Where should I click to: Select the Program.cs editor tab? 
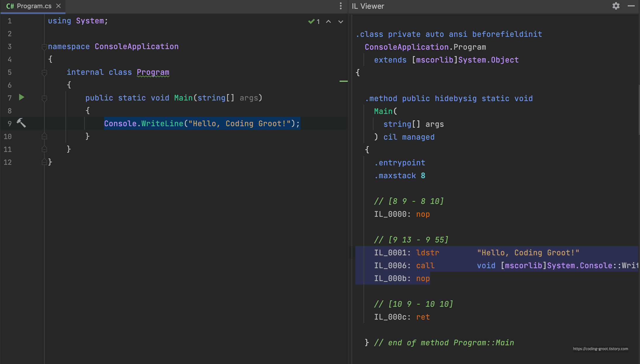[34, 6]
